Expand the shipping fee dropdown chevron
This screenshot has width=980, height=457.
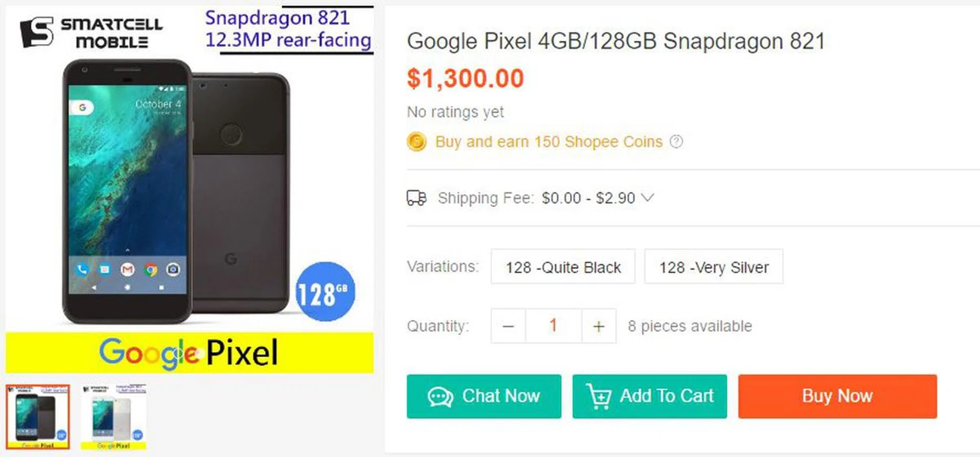pyautogui.click(x=647, y=197)
